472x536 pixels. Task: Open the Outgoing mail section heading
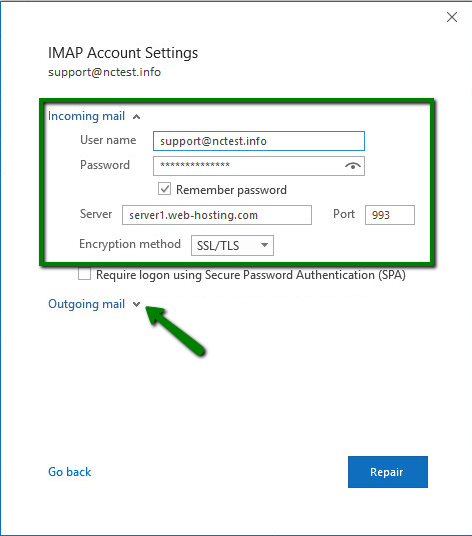tap(86, 304)
